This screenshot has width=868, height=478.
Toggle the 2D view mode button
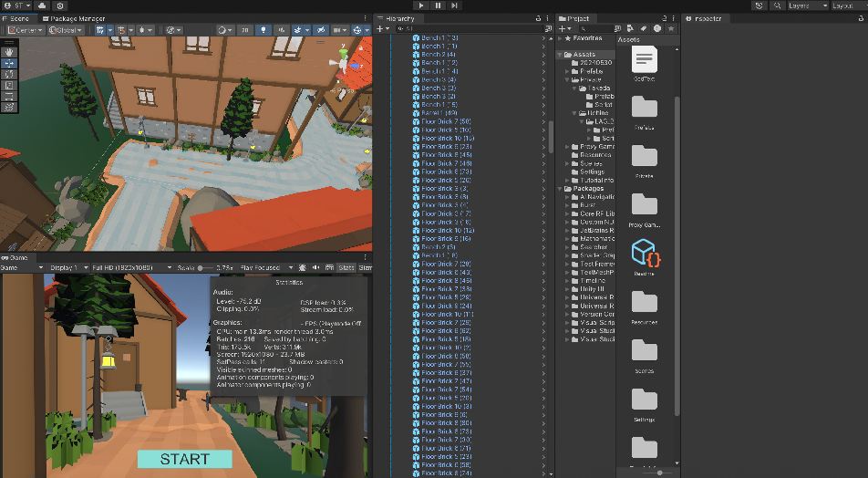(x=246, y=30)
